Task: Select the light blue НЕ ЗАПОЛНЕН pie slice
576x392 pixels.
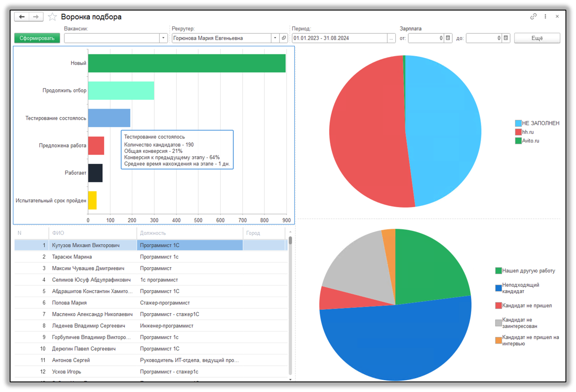Action: 444,131
